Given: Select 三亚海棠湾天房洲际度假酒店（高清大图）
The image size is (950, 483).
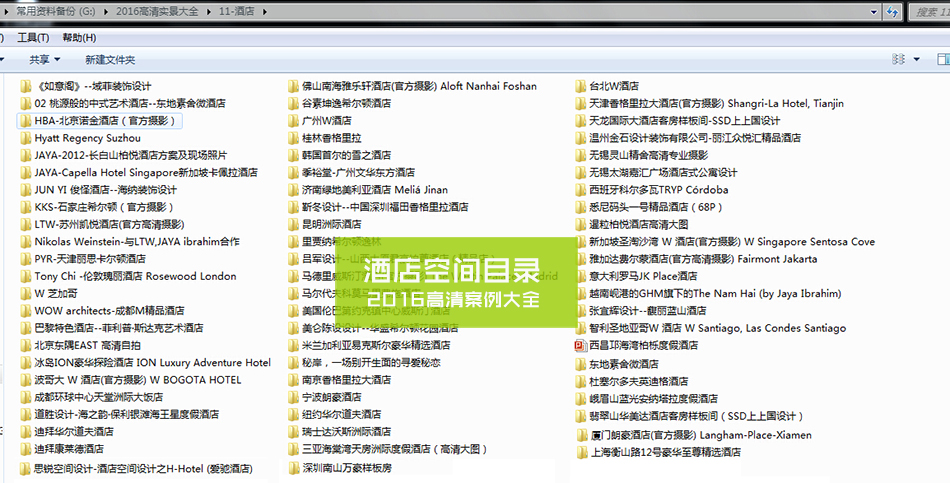Looking at the screenshot, I should (x=395, y=449).
